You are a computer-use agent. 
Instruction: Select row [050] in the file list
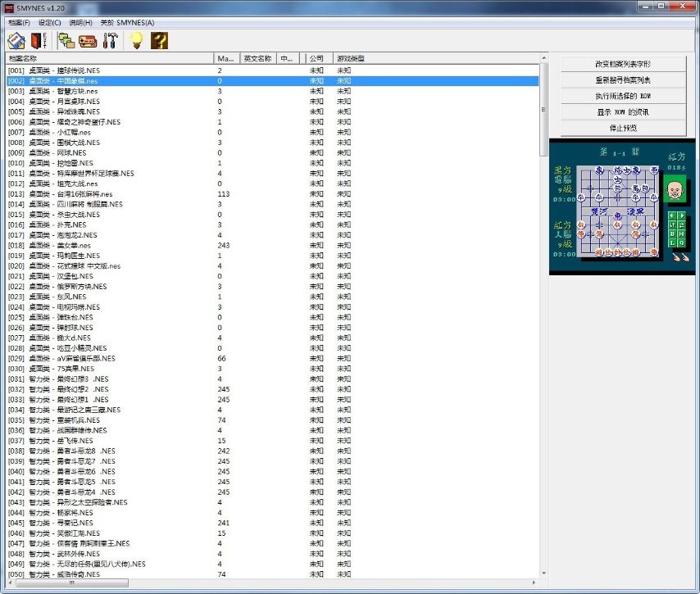(x=272, y=574)
